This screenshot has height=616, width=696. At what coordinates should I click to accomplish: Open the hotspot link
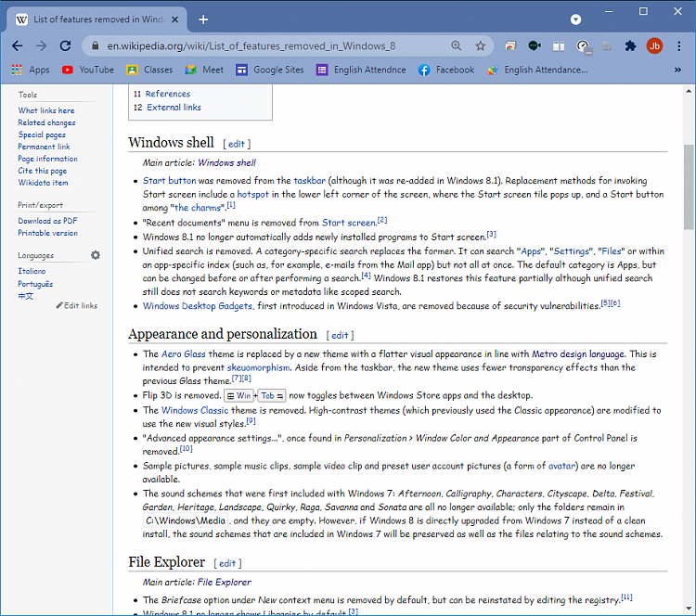click(252, 194)
